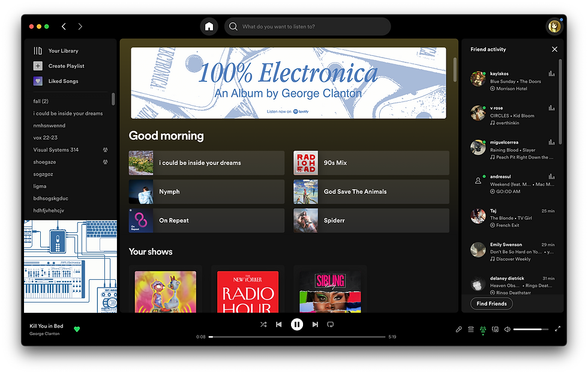Open sidebar playlist 'i could be inside your dreams'

(68, 113)
